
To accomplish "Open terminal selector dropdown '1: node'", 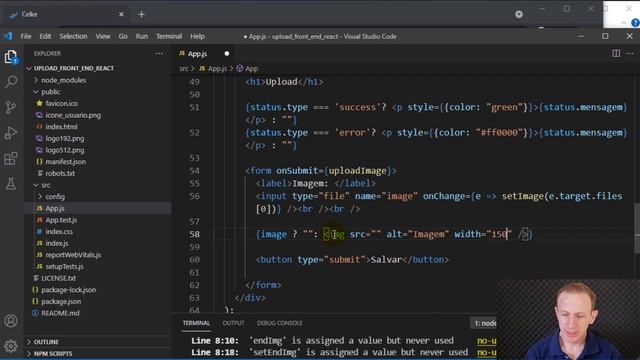I will click(x=484, y=323).
